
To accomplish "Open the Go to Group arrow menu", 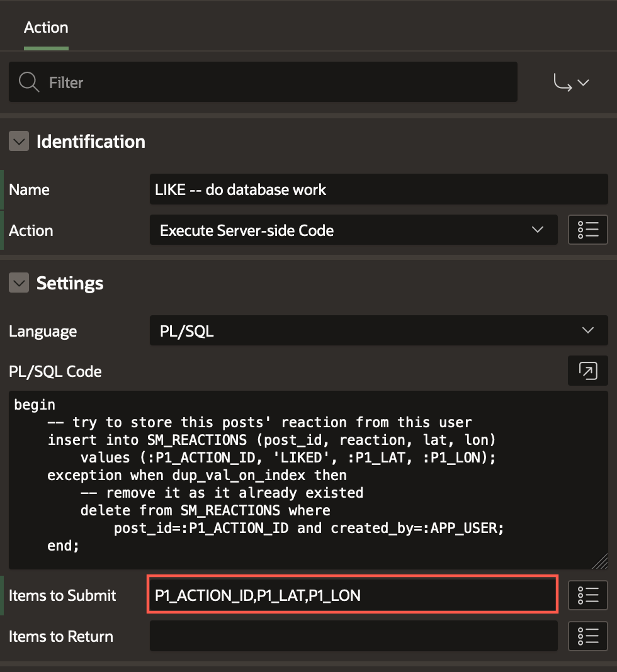I will [x=570, y=82].
